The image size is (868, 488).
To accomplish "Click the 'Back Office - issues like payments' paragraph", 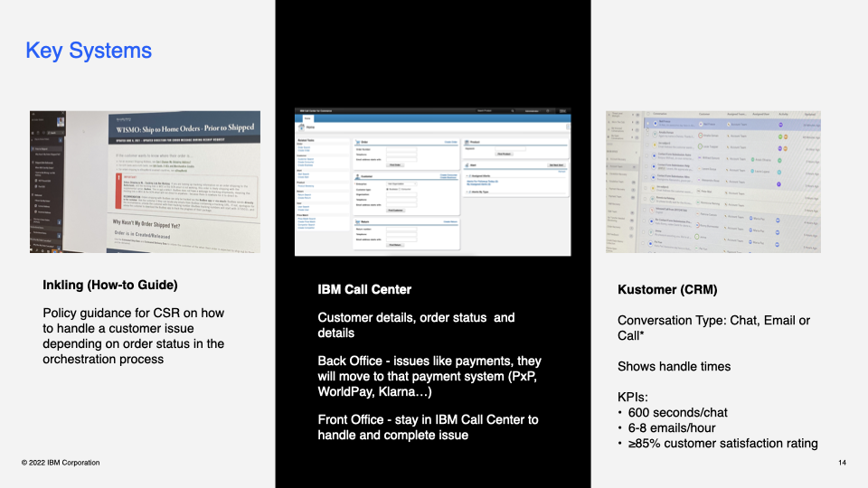I will 429,376.
